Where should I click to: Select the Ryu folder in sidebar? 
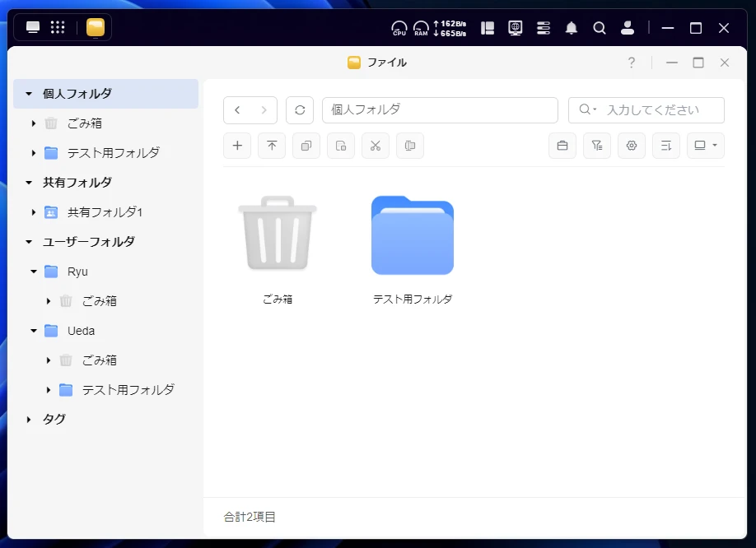pos(77,272)
